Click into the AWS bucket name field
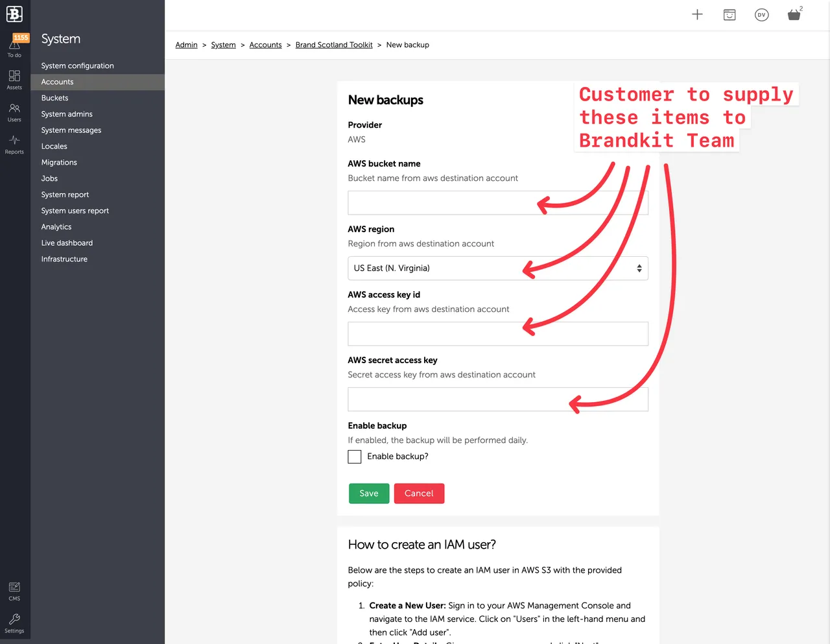Screen dimensions: 830x644 pyautogui.click(x=441, y=203)
